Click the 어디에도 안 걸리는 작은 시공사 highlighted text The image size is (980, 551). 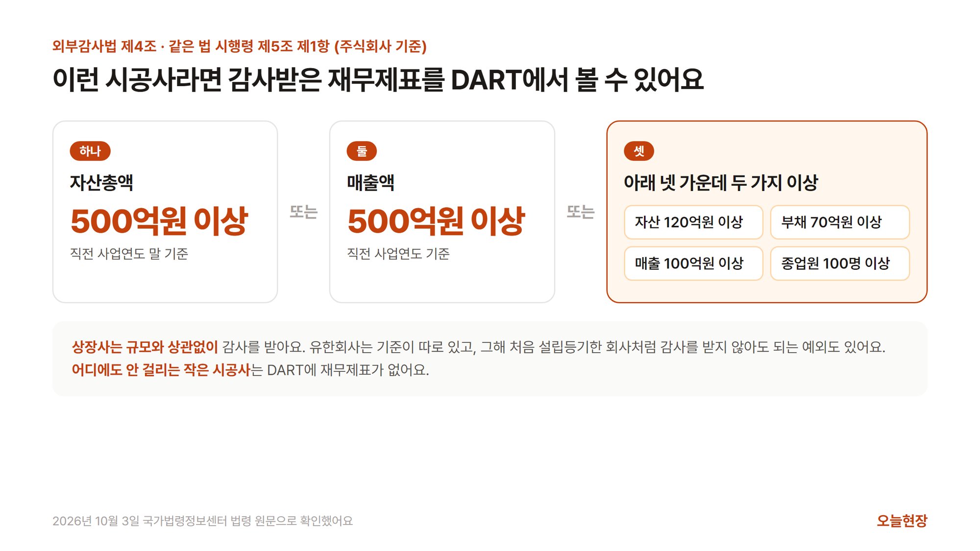(161, 370)
